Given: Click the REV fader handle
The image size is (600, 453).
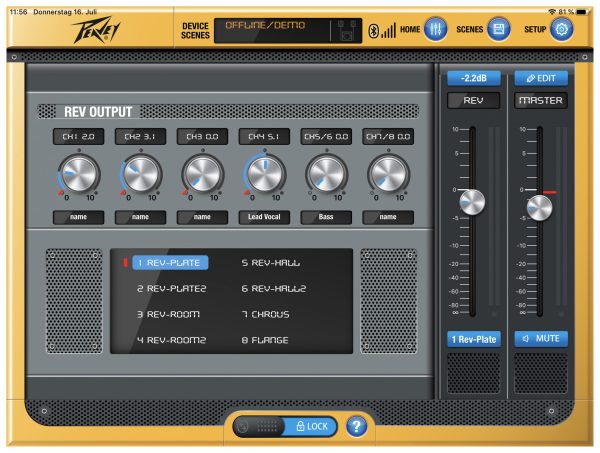Looking at the screenshot, I should pyautogui.click(x=472, y=202).
